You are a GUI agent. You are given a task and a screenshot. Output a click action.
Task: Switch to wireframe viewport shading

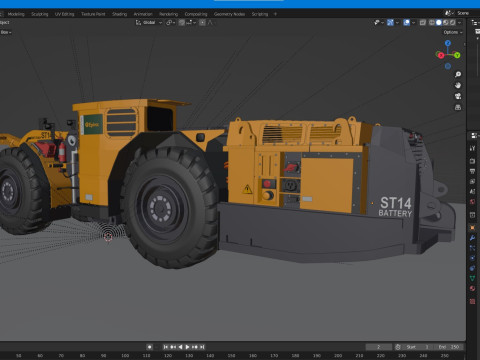432,23
